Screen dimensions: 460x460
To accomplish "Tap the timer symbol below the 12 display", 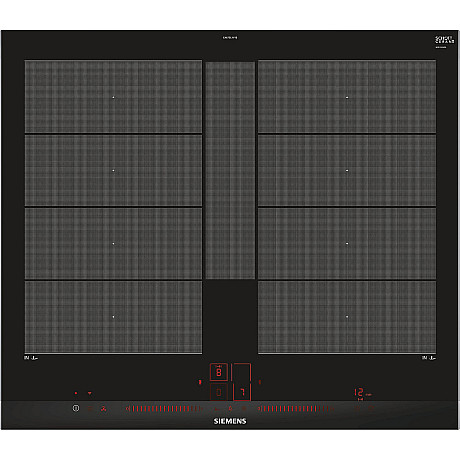I will pos(357,408).
